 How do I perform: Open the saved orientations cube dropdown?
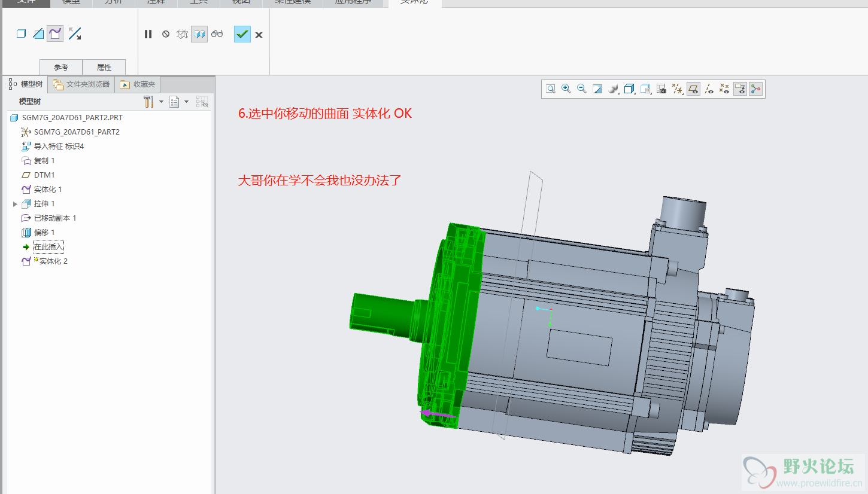click(x=629, y=89)
